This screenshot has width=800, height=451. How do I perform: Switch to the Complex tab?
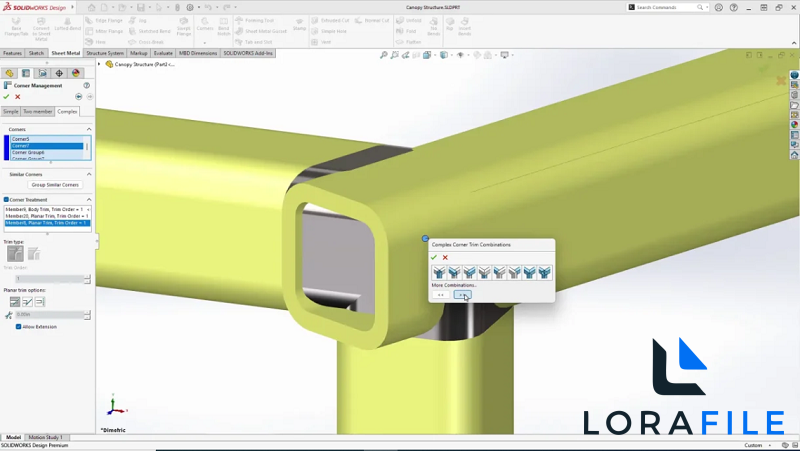(67, 111)
